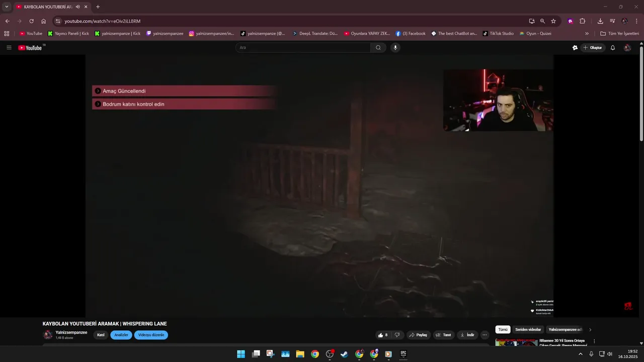Open Chrome downloads icon
The width and height of the screenshot is (644, 362).
click(x=600, y=21)
